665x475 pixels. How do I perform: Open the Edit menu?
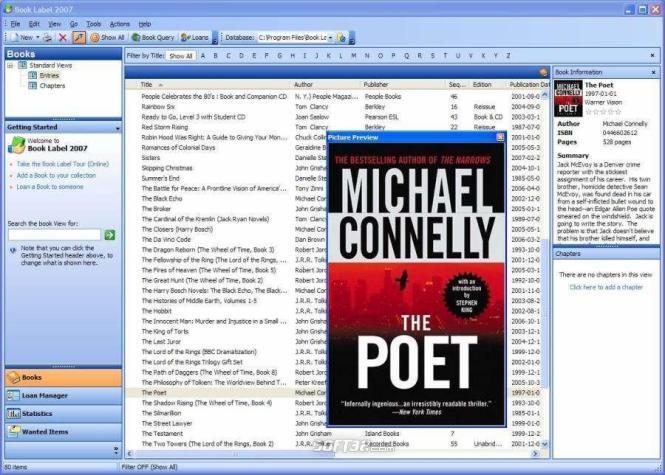pyautogui.click(x=34, y=24)
